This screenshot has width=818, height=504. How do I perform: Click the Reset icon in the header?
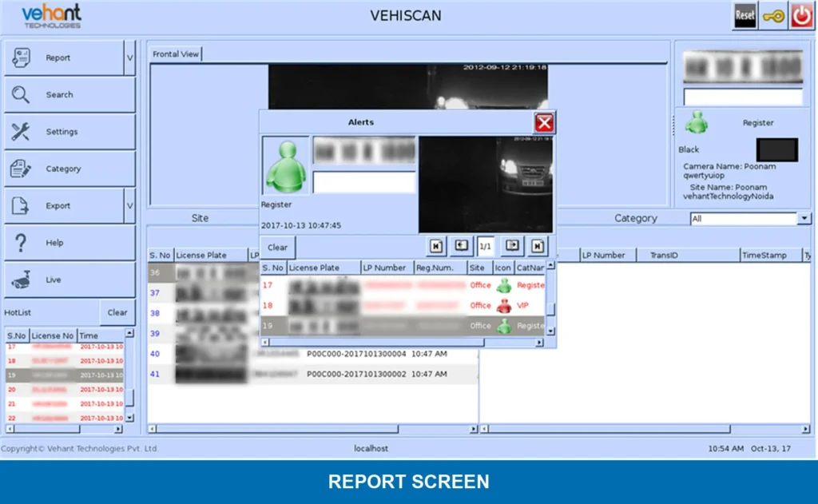745,15
